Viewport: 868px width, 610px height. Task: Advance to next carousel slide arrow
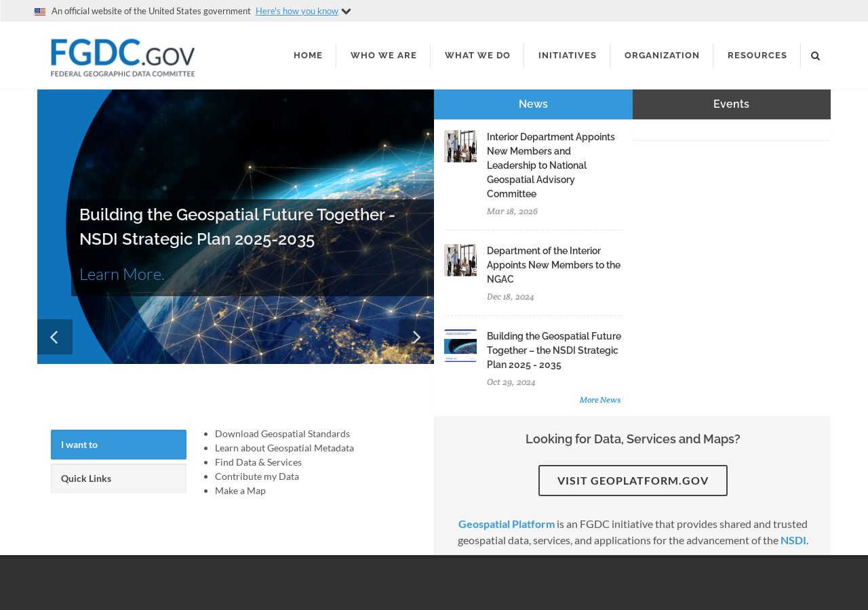tap(416, 337)
